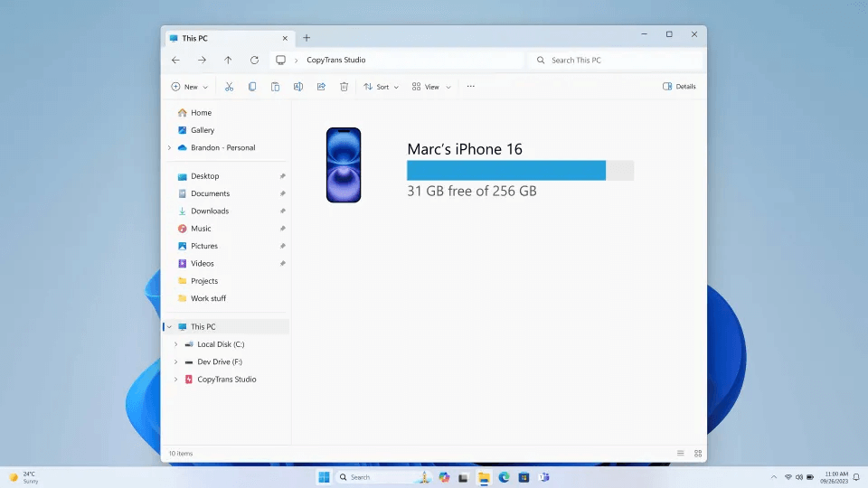Select the This PC tab

(229, 38)
